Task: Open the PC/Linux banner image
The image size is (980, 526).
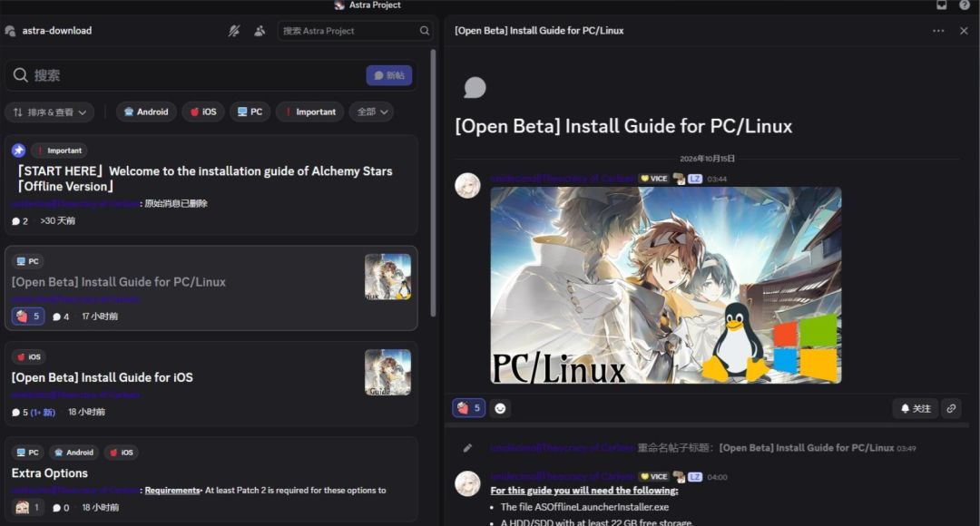Action: pyautogui.click(x=666, y=286)
